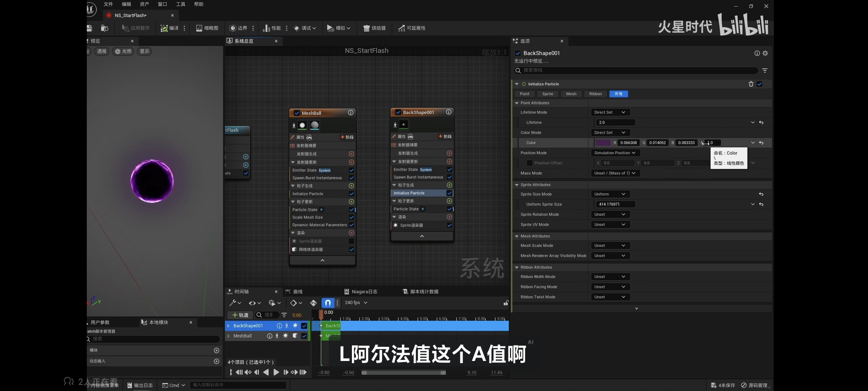The image size is (868, 391).
Task: Click the add 轨道 track button
Action: coord(240,315)
